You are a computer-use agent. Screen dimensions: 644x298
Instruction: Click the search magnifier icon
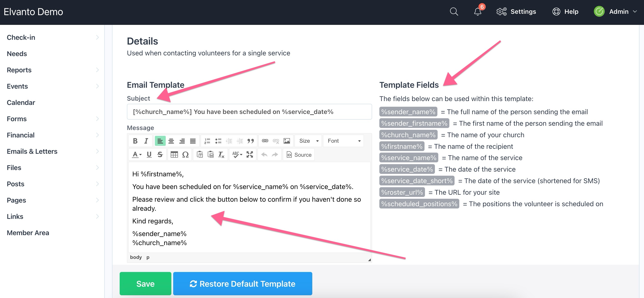[454, 12]
